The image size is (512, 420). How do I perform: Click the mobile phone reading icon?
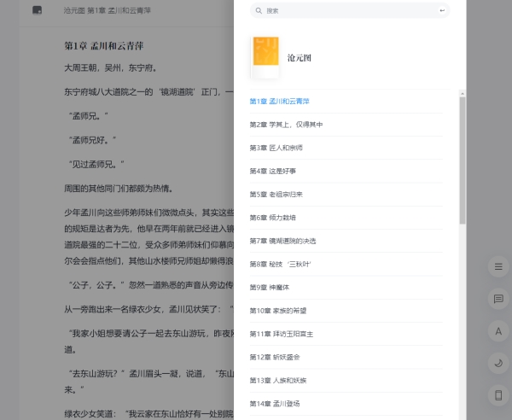coord(498,394)
